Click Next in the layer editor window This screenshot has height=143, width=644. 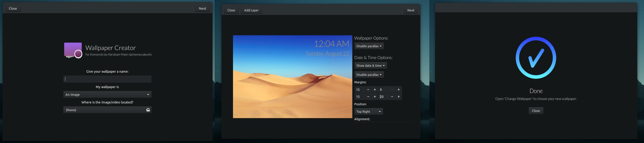[x=411, y=10]
